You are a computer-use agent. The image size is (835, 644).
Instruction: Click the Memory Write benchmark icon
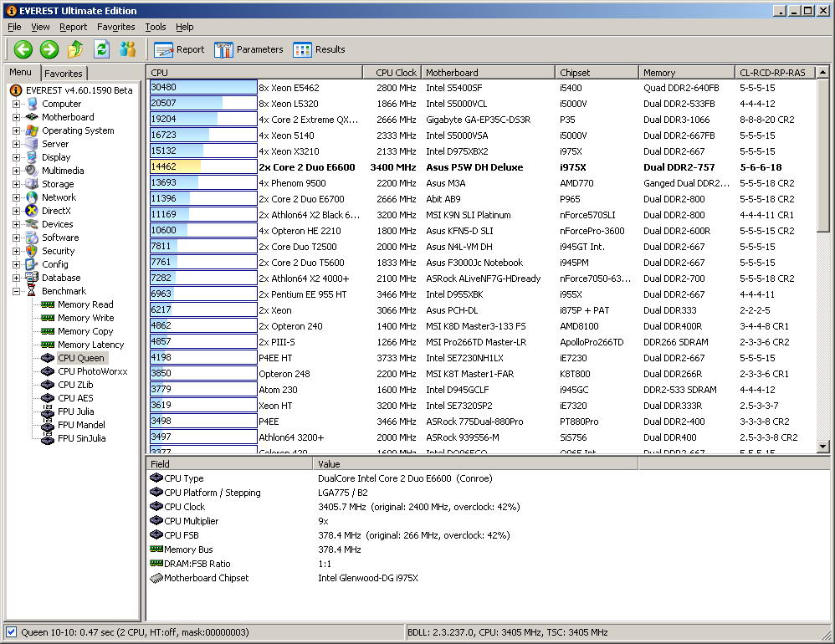pos(48,318)
